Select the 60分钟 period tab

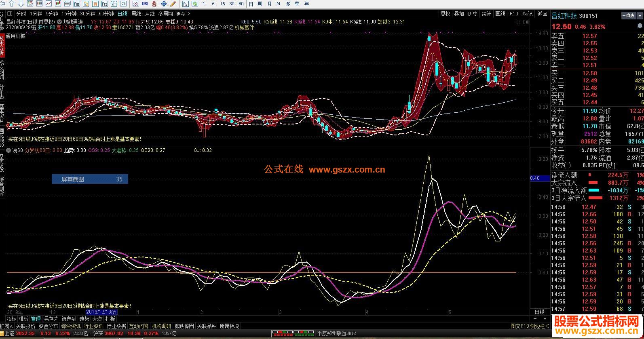[106, 14]
